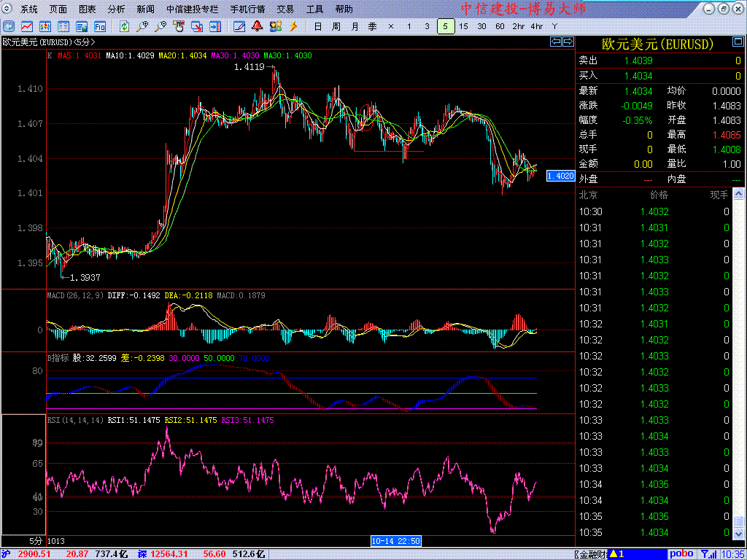Select the pencil drawing tool icon
This screenshot has height=560, width=747.
coord(239,27)
